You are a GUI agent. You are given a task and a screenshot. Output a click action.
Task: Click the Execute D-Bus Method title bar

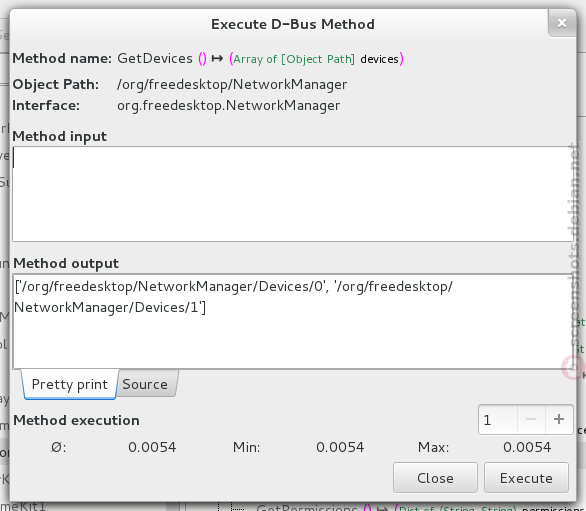pyautogui.click(x=293, y=24)
